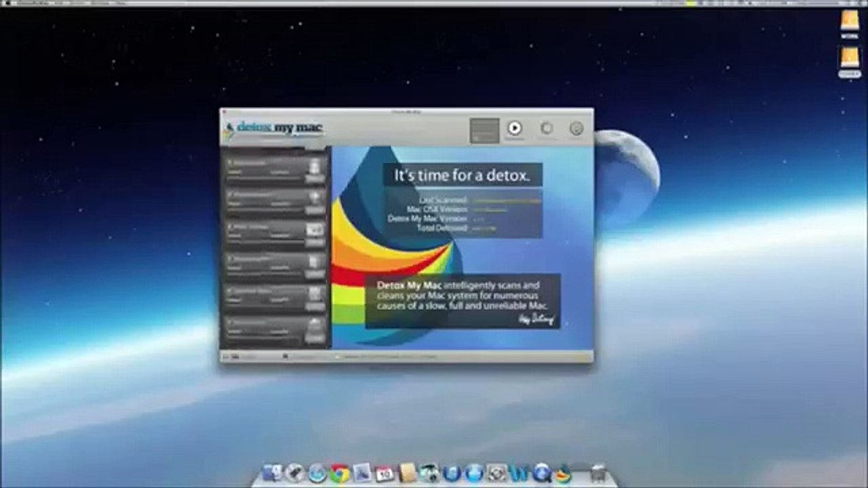Click the "Total Detoxed" label
The width and height of the screenshot is (868, 488).
click(x=442, y=228)
